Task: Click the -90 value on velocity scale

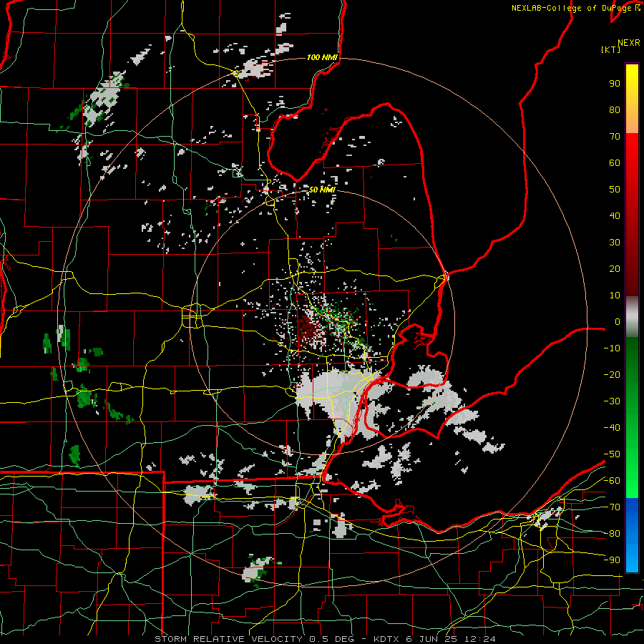Action: pyautogui.click(x=612, y=560)
